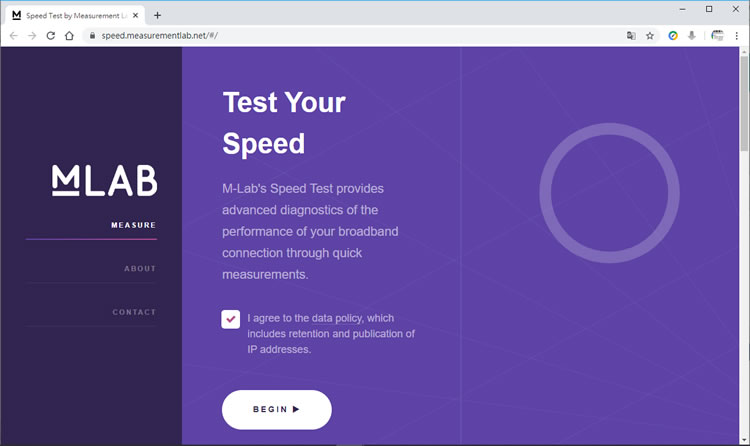Click the MLAB logo in sidebar
Viewport: 750px width, 446px height.
pos(104,180)
